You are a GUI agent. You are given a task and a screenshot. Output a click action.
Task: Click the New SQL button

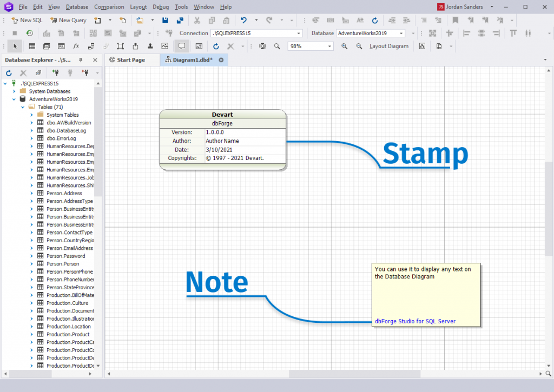pos(27,20)
